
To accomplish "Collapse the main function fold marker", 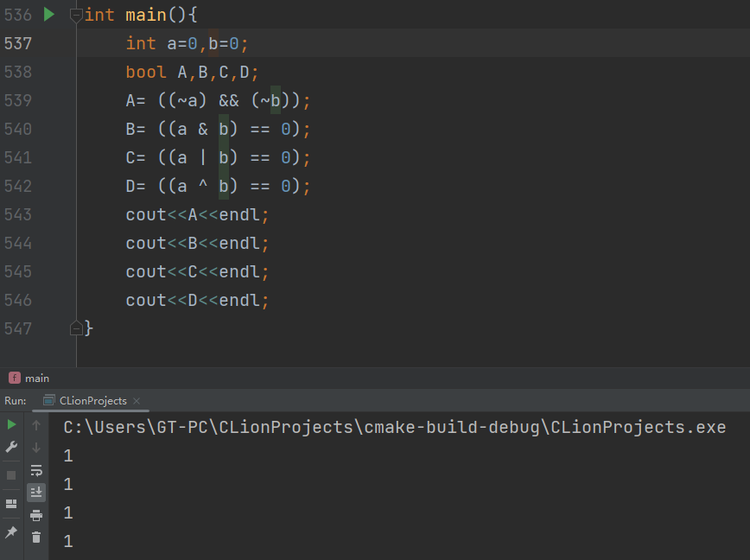I will tap(76, 16).
